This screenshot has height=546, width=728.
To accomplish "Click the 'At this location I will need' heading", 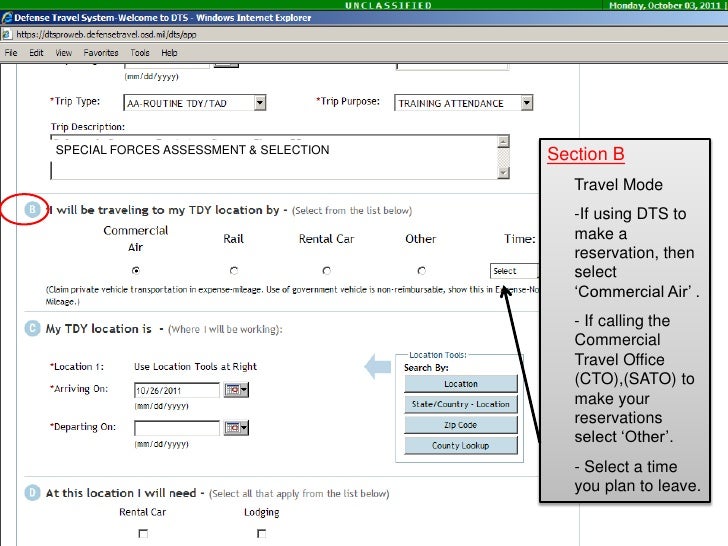I will click(x=121, y=493).
